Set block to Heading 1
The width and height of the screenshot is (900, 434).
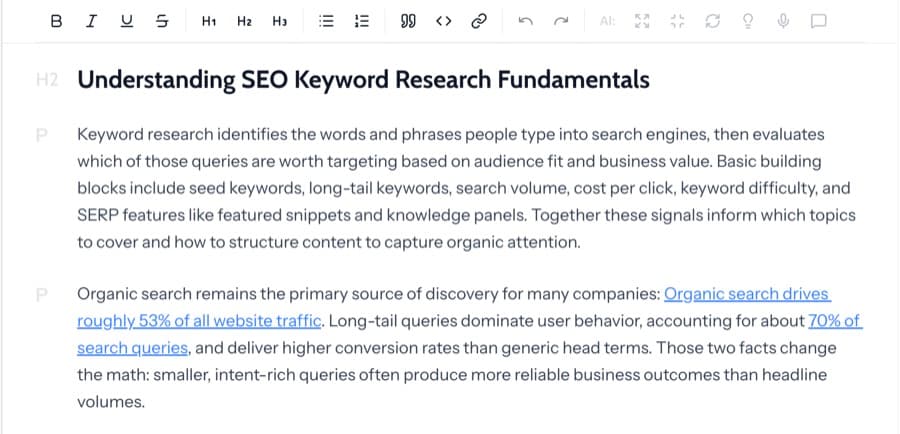208,20
